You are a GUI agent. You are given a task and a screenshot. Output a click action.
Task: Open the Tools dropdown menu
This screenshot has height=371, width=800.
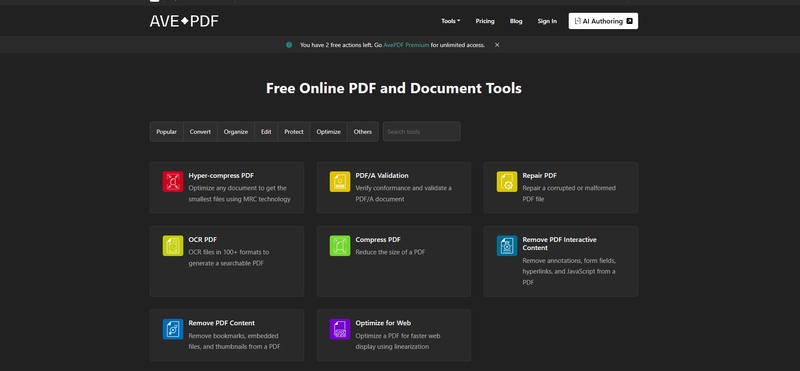point(451,21)
